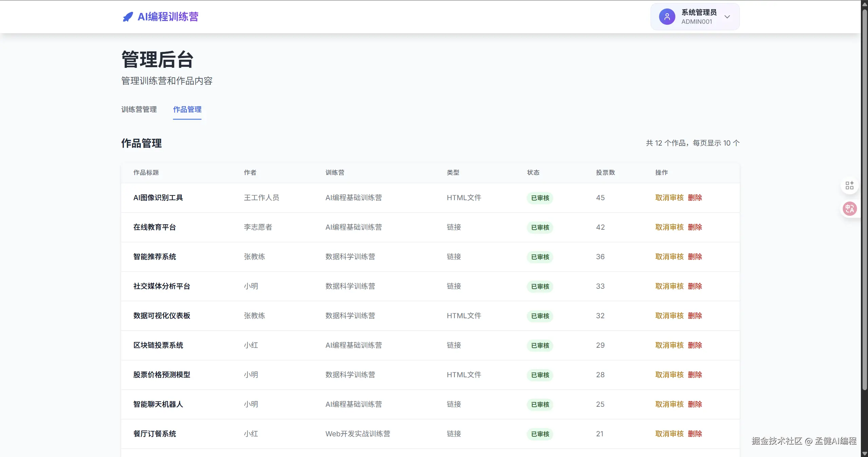Select the 作品管理 tab
This screenshot has width=868, height=457.
click(187, 109)
